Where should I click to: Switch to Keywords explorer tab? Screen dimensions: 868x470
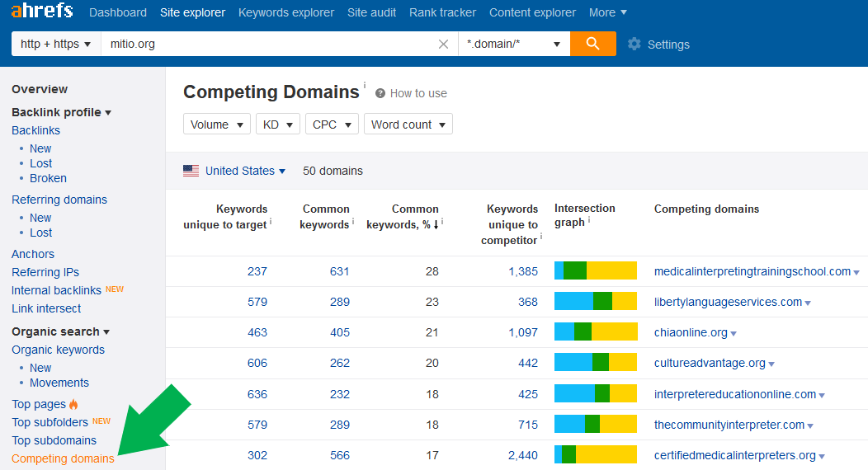coord(286,12)
